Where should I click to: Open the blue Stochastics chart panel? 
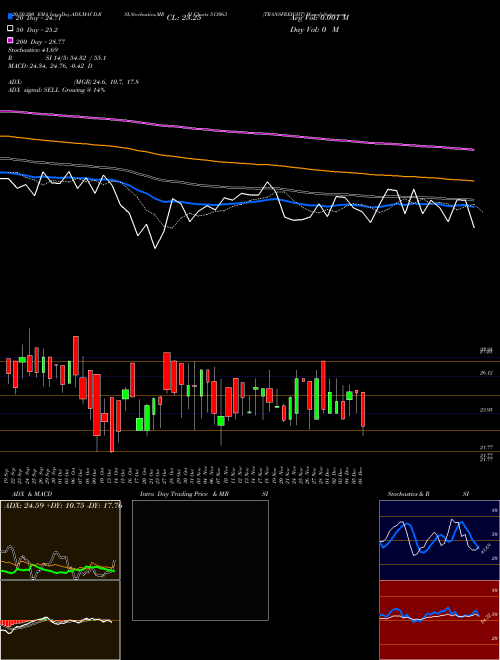tap(439, 540)
